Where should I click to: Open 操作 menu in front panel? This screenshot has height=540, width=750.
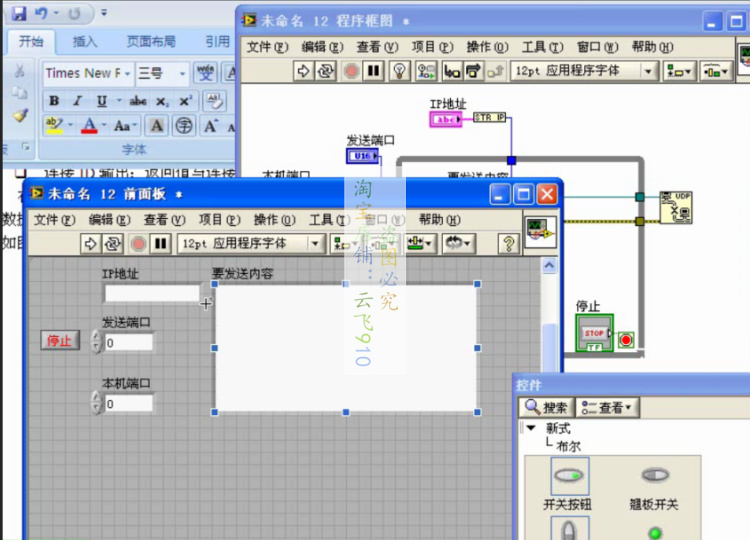coord(275,220)
